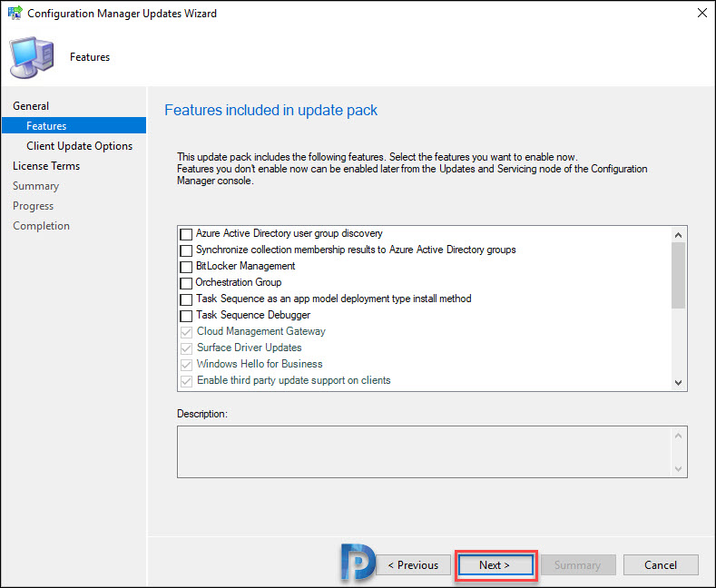The width and height of the screenshot is (716, 588).
Task: Click the Description box scroll up arrow
Action: [678, 436]
